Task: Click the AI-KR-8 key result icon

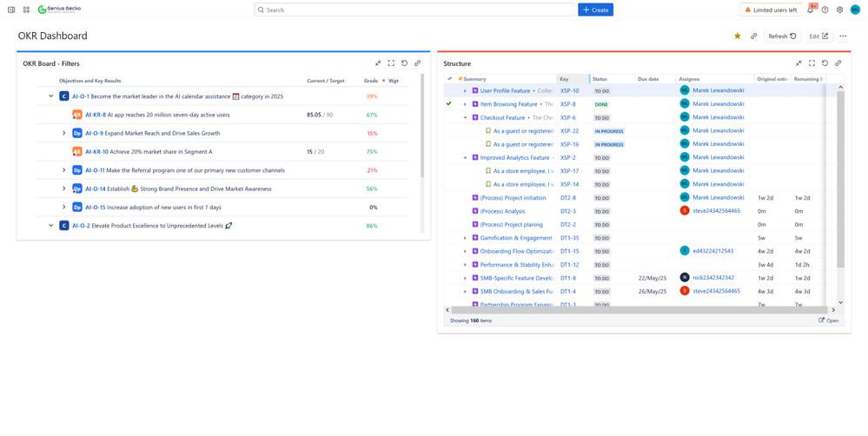Action: [x=77, y=115]
